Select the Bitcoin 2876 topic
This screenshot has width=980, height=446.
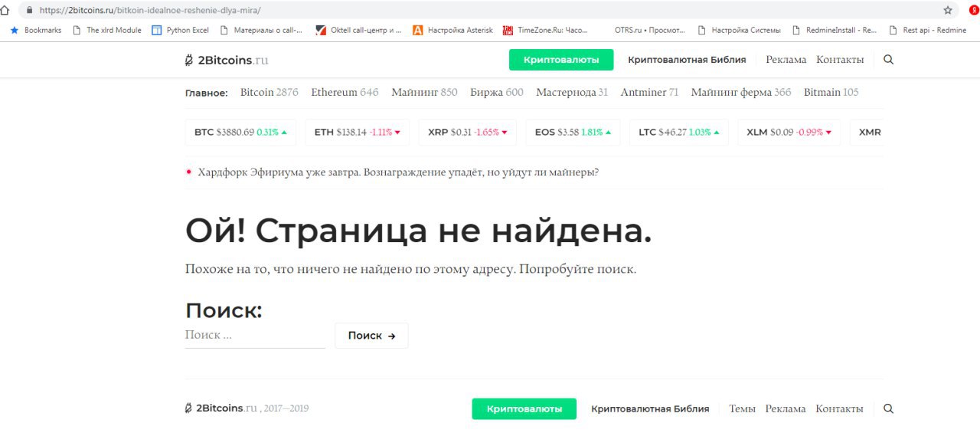(x=269, y=93)
